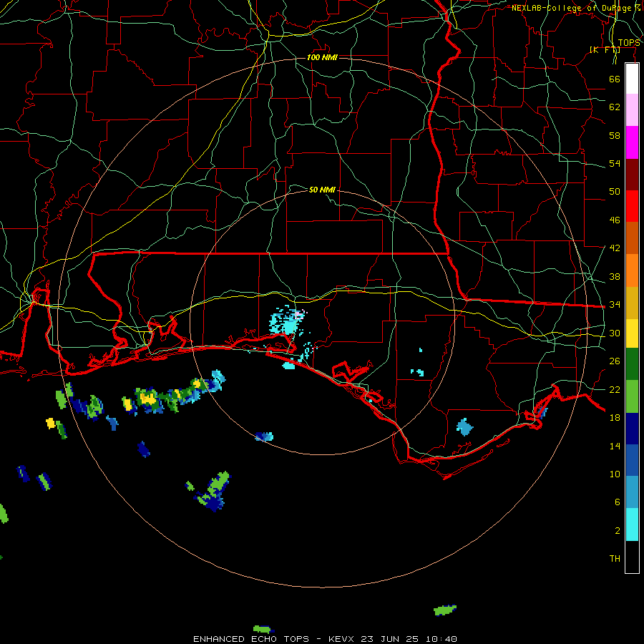The width and height of the screenshot is (644, 644).
Task: Click the green echo inside the southwest rings
Action: (x=213, y=492)
